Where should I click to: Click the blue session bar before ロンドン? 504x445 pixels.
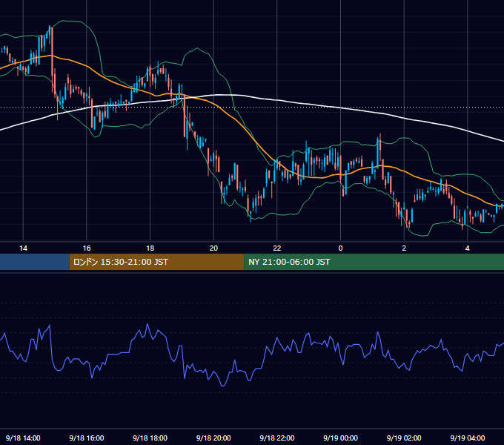(35, 262)
